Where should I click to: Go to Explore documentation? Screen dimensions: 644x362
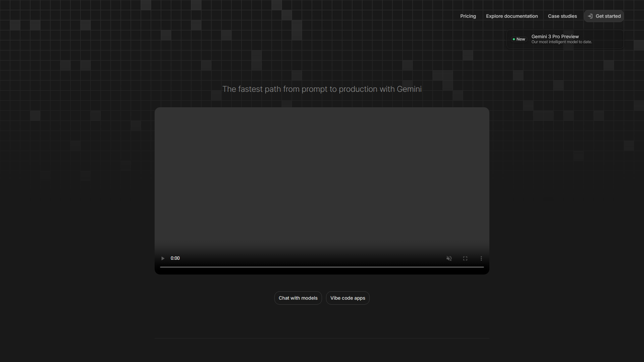pyautogui.click(x=512, y=16)
